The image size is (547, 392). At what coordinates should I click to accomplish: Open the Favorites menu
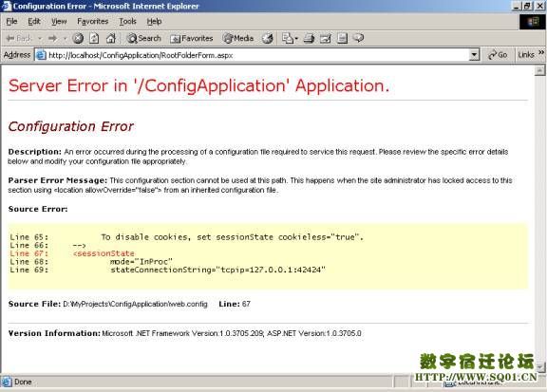[92, 22]
